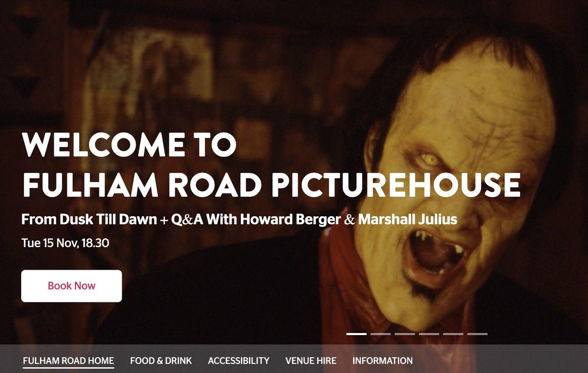The image size is (588, 373).
Task: Click the Howard Berger name in the title
Action: 290,220
